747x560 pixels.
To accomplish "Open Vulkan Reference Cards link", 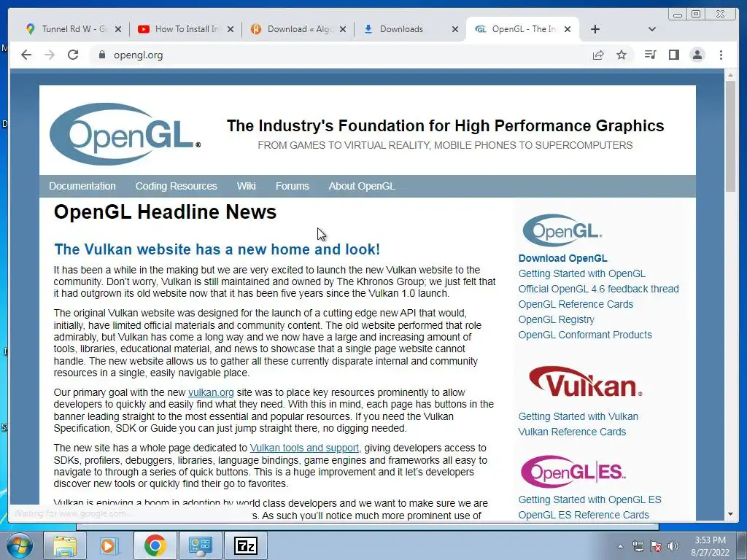I will (x=572, y=432).
